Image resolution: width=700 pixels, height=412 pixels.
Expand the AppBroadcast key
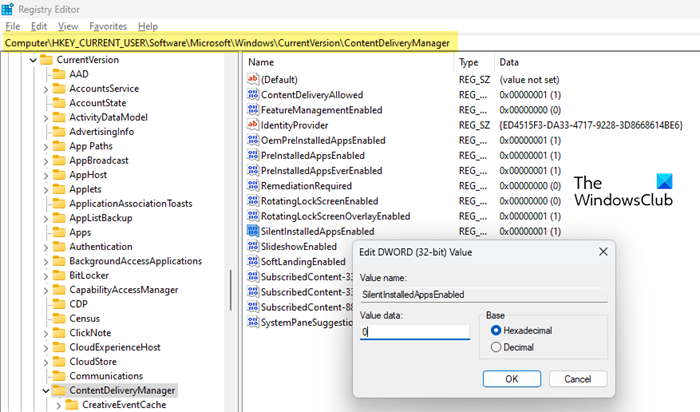46,161
